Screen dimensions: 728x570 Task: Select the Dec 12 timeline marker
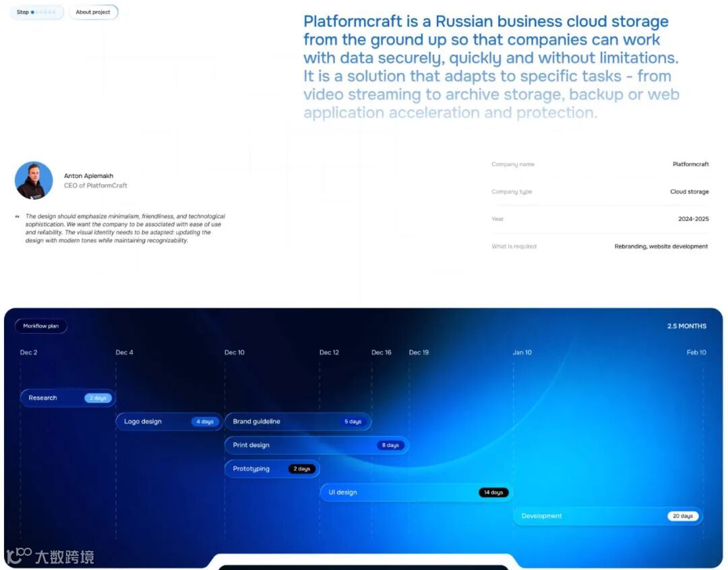[x=329, y=352]
